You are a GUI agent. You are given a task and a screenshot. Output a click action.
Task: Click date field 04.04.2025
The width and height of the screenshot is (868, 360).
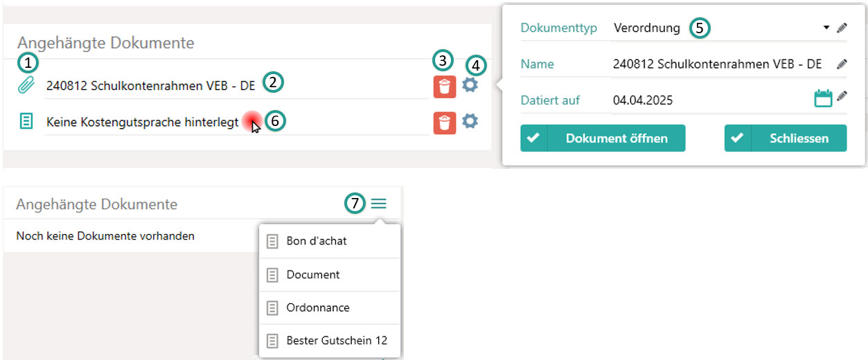click(643, 100)
